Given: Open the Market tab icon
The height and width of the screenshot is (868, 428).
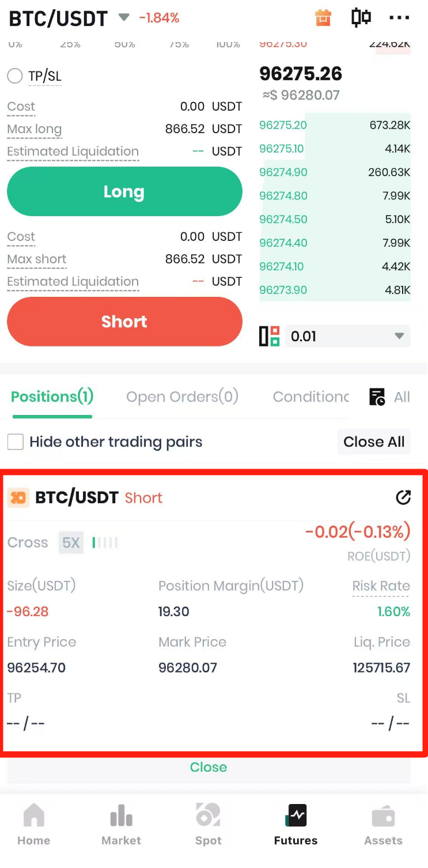Looking at the screenshot, I should point(121,825).
